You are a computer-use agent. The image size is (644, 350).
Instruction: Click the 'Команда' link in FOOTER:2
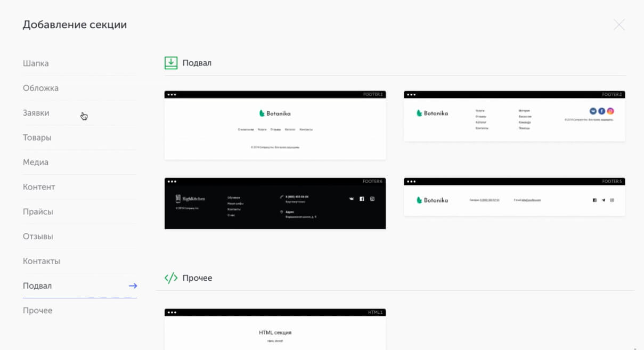[525, 123]
